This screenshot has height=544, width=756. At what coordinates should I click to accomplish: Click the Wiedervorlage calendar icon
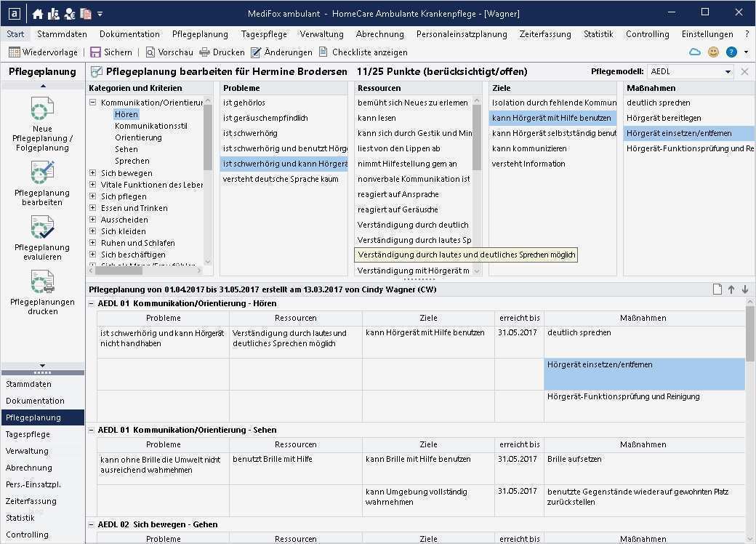point(15,52)
